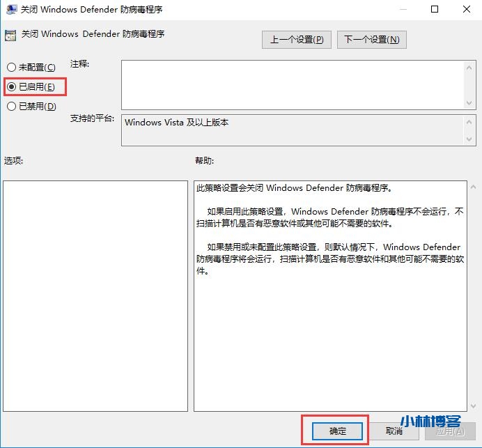Close the policy dialog window
Image resolution: width=482 pixels, height=448 pixels.
[x=466, y=10]
